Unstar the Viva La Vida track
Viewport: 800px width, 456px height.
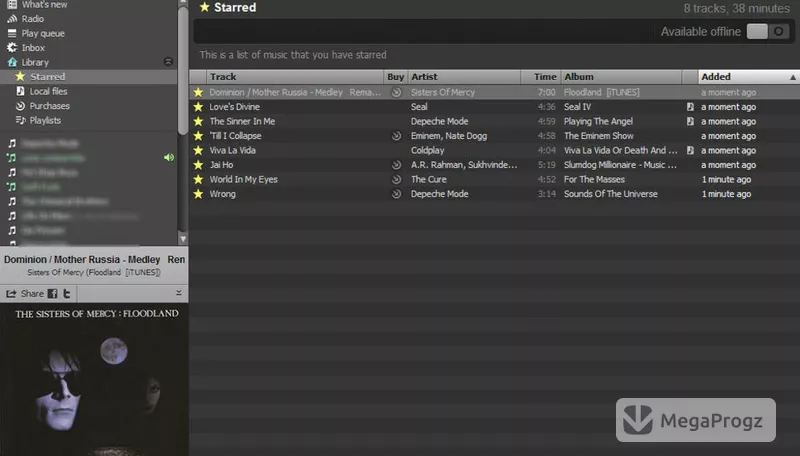[x=198, y=150]
